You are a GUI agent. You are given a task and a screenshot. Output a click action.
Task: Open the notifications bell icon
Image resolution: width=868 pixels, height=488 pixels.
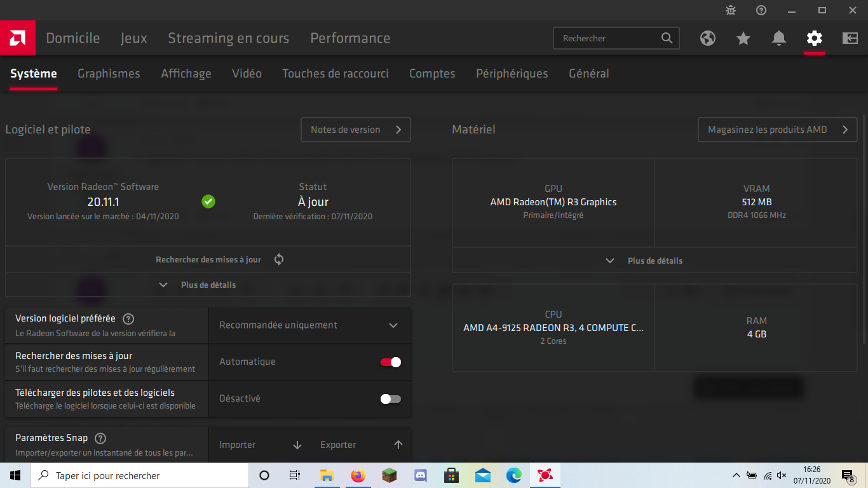tap(779, 38)
